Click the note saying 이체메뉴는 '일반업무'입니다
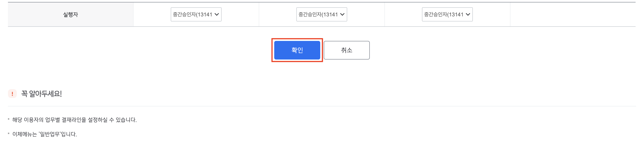 [x=44, y=134]
